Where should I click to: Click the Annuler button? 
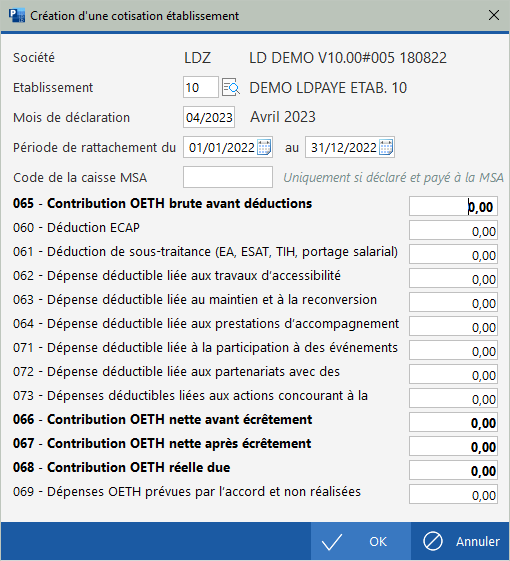[x=461, y=541]
